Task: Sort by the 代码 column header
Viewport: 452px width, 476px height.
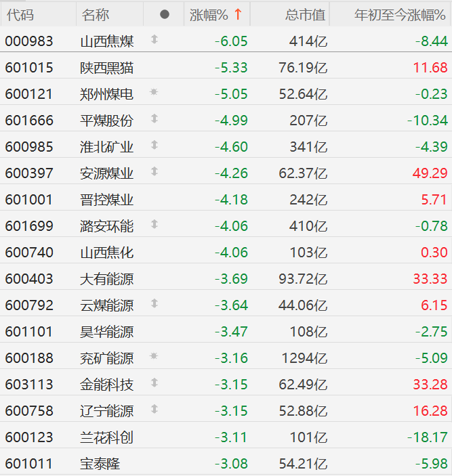Action: pos(20,15)
